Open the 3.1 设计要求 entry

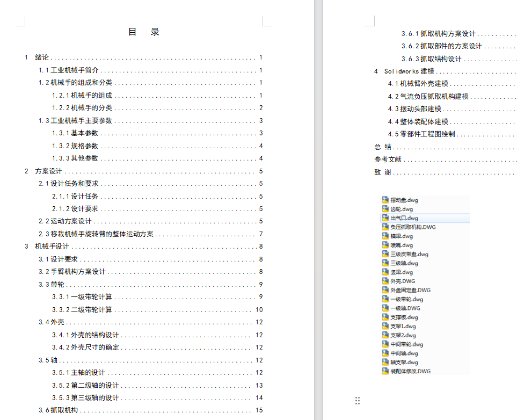click(150, 259)
